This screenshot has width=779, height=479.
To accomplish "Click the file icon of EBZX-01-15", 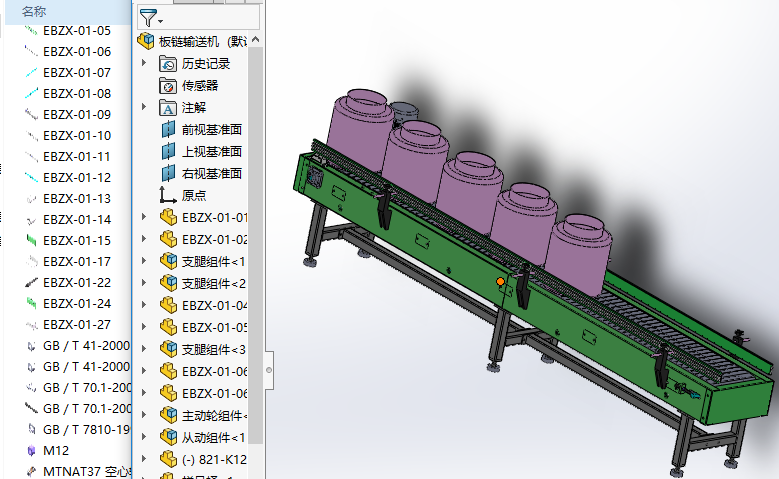I will pos(31,240).
